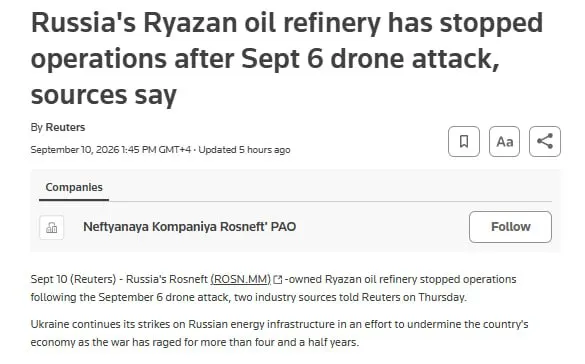Open the Aa text size options

[x=504, y=141]
